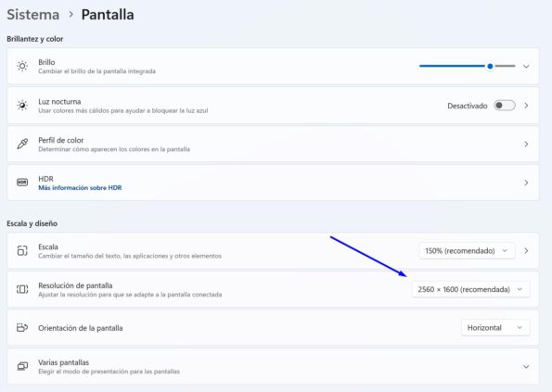Screen dimensions: 552x392
Task: Click the Luz nocturna row title
Action: pos(59,102)
